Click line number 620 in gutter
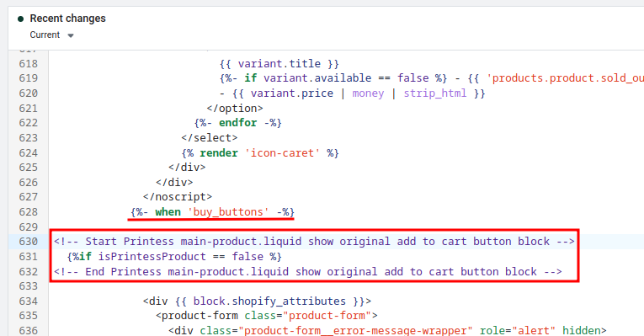Screen dimensions: 644x336 (29, 93)
